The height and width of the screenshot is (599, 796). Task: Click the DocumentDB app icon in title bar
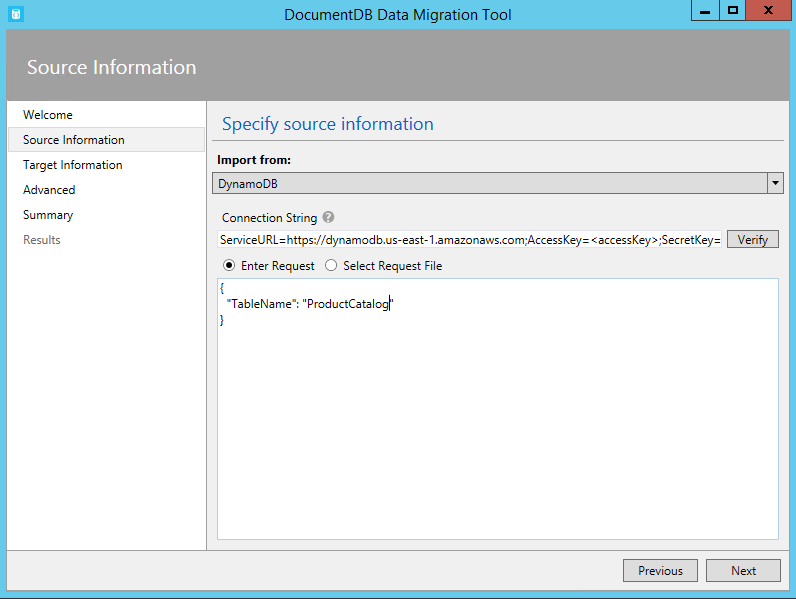[16, 14]
